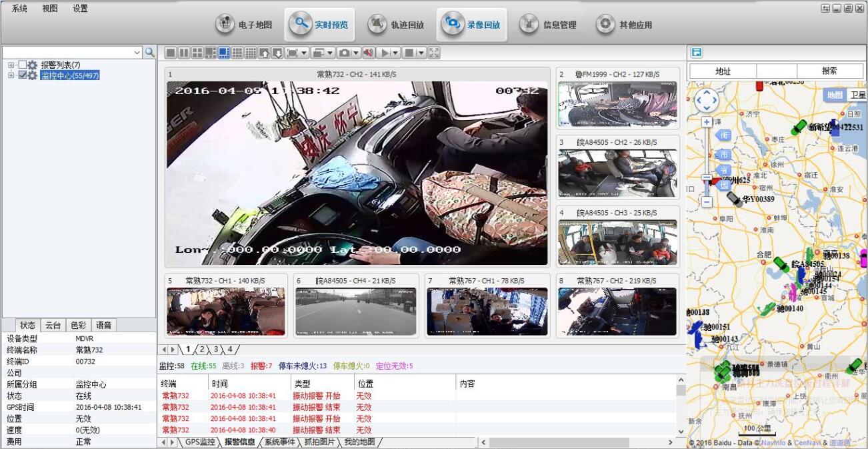The width and height of the screenshot is (868, 449).
Task: Go to previous page using up-arrow icon
Action: [x=265, y=53]
